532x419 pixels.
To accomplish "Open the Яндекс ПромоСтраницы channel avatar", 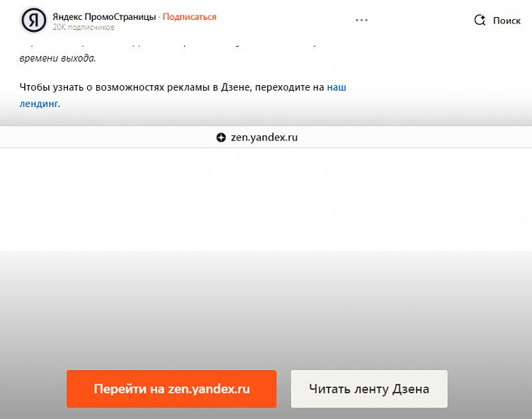I will [x=33, y=21].
